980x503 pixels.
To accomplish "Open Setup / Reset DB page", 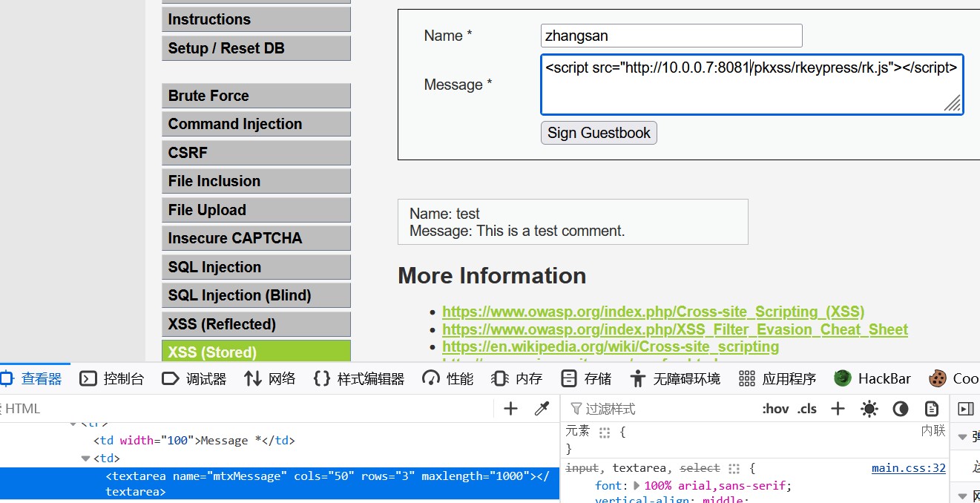I will coord(256,48).
